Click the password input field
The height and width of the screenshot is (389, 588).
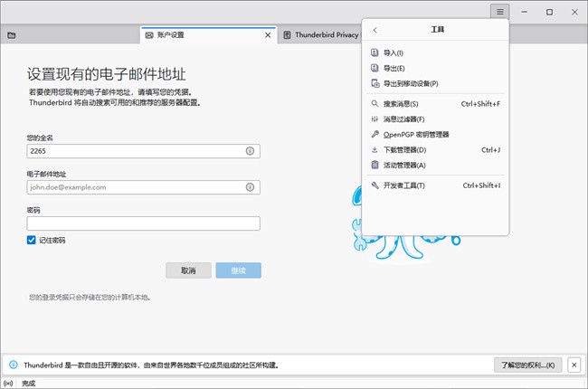[144, 223]
